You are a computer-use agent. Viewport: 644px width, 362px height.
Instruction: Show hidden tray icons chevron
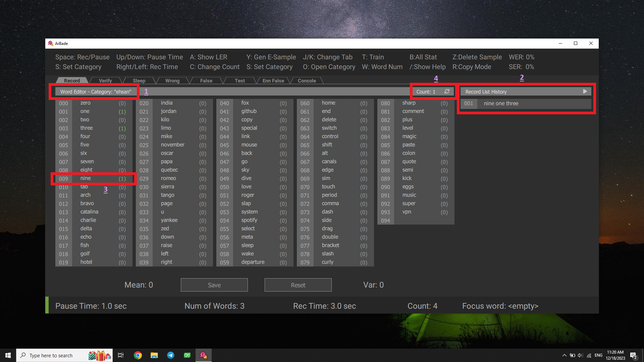564,355
